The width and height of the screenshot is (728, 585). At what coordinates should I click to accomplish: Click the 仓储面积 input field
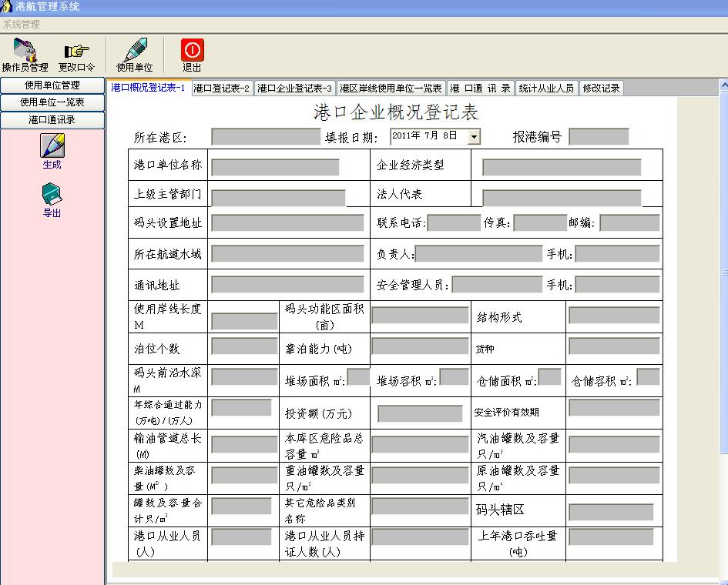point(550,376)
